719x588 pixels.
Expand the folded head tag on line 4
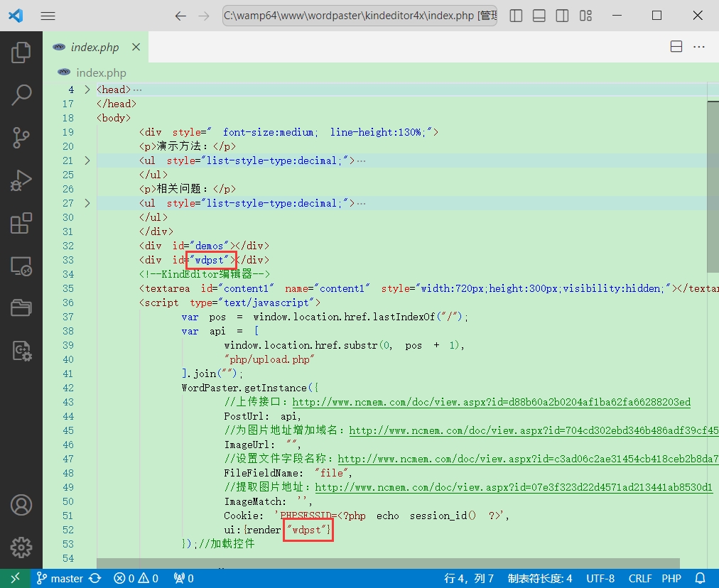point(87,89)
